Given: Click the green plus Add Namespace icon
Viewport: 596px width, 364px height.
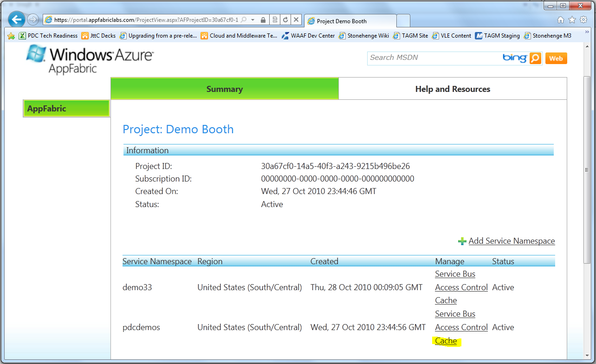Looking at the screenshot, I should (x=462, y=241).
